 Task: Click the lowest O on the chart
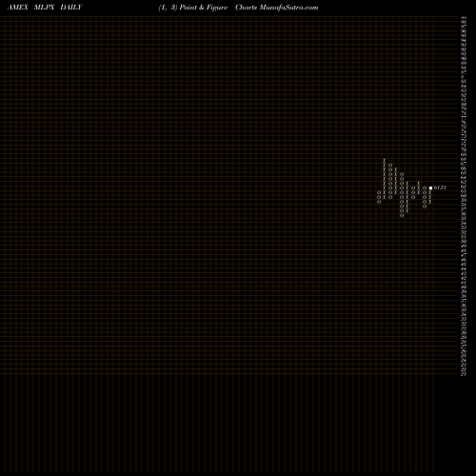coord(402,216)
